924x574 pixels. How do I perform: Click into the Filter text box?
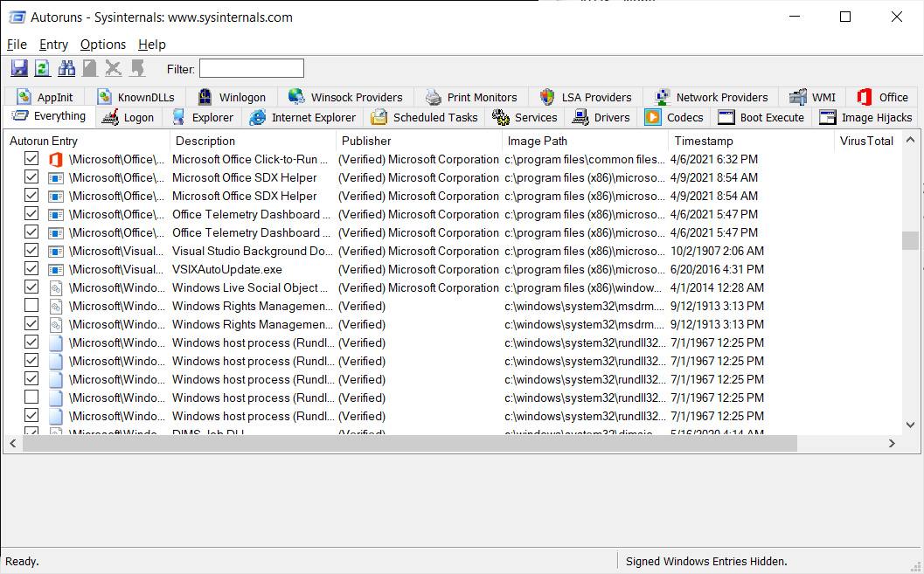(252, 68)
